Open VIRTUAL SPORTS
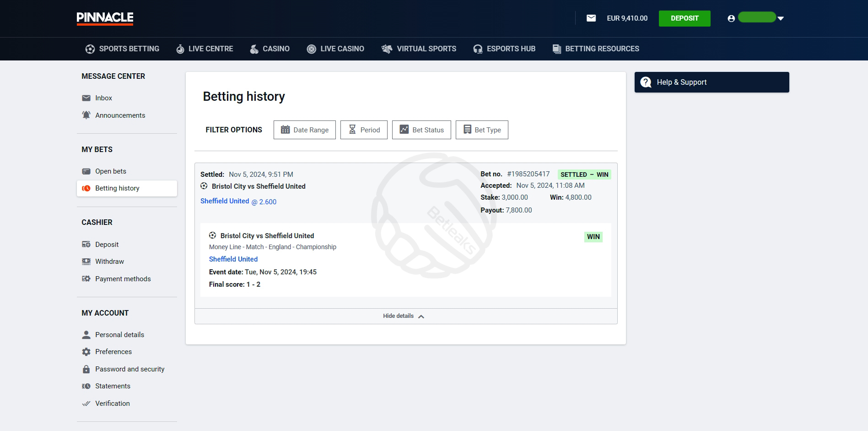Viewport: 868px width, 431px height. tap(426, 49)
